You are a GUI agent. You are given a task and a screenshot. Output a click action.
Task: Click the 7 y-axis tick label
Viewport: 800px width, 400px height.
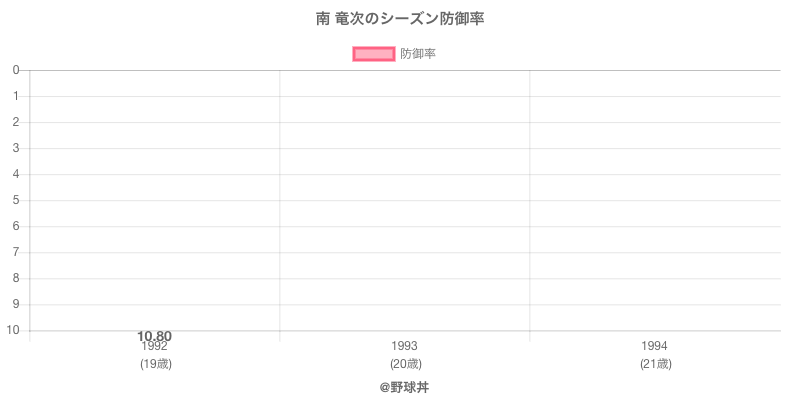[17, 252]
